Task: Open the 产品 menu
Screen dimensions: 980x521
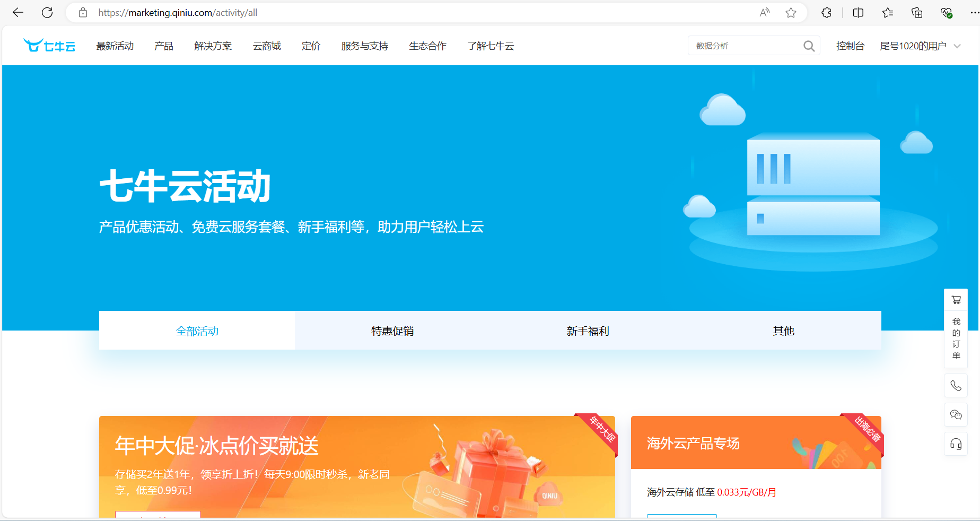Action: pyautogui.click(x=164, y=46)
